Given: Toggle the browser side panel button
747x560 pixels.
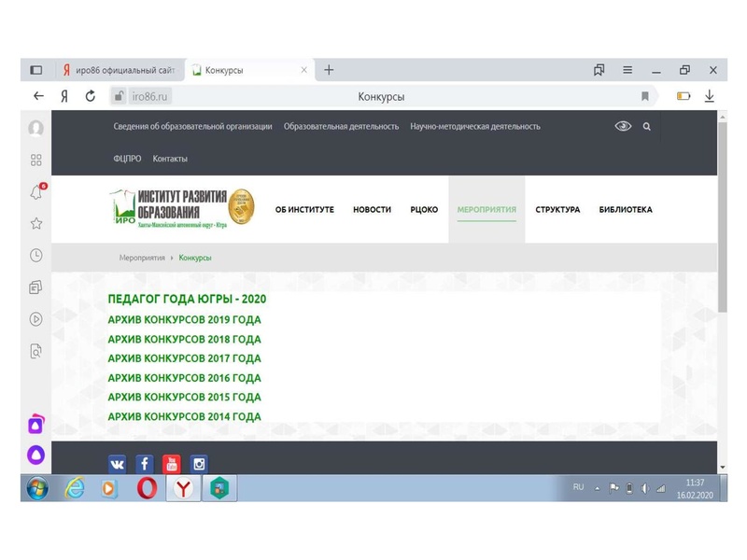Looking at the screenshot, I should click(36, 70).
